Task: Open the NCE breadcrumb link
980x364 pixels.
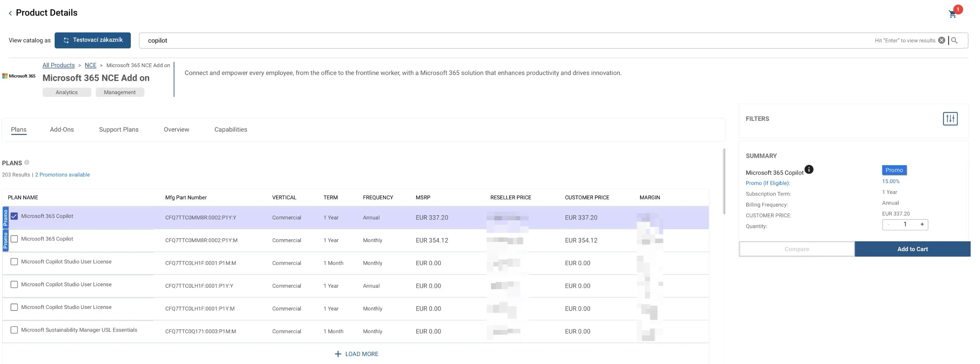Action: [x=91, y=65]
